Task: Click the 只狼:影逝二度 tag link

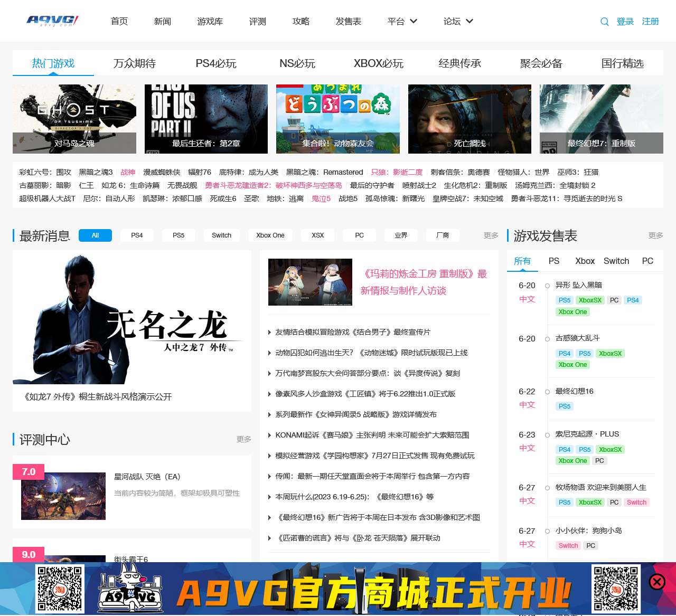Action: point(397,172)
